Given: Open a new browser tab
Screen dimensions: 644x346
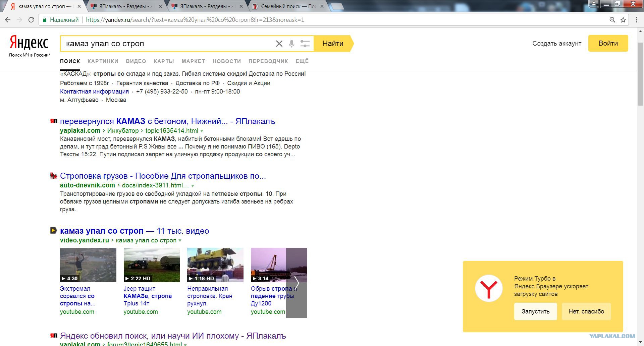Looking at the screenshot, I should [x=336, y=6].
